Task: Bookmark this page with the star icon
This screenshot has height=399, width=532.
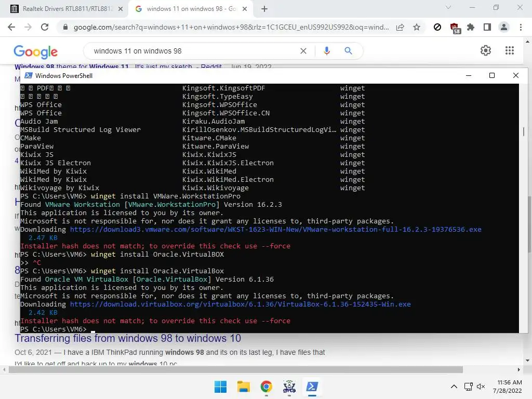Action: click(x=417, y=27)
